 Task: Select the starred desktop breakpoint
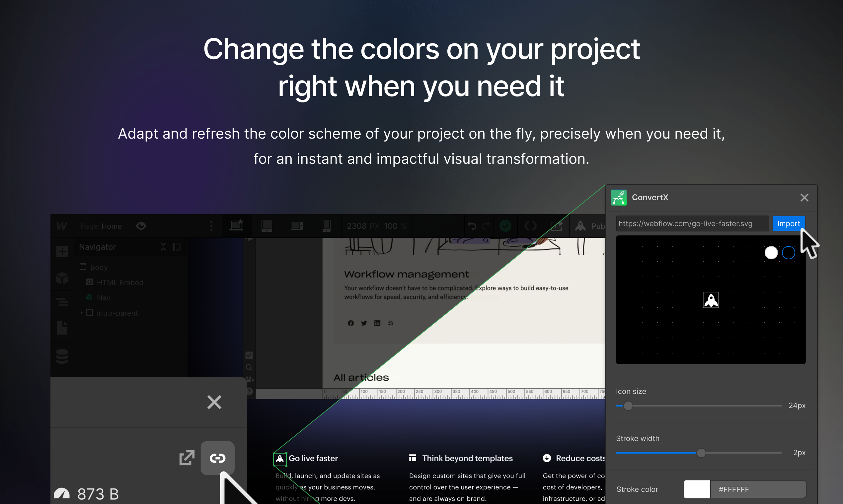[237, 225]
